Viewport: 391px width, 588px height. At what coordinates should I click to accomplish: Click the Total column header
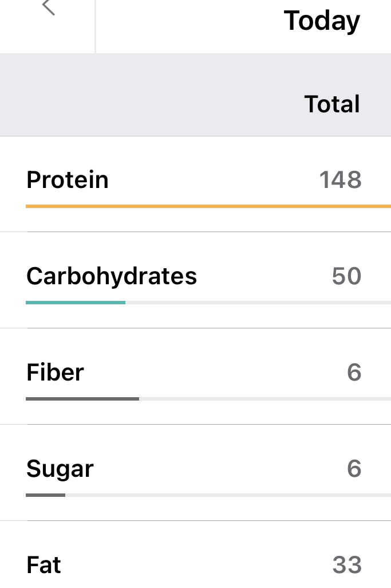[x=332, y=104]
